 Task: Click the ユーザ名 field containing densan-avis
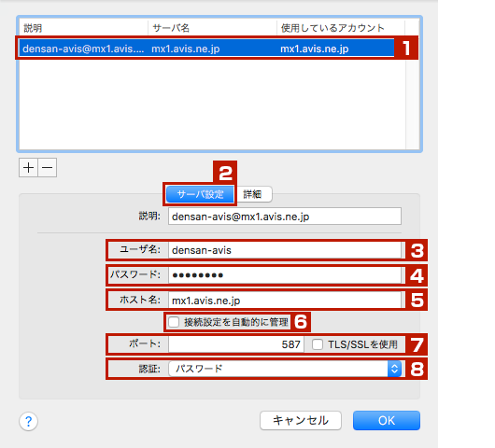point(285,250)
